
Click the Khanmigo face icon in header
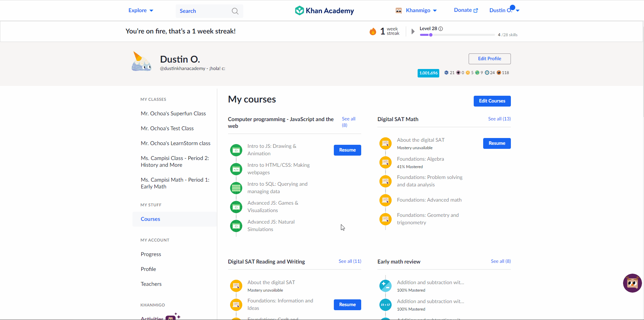(399, 10)
